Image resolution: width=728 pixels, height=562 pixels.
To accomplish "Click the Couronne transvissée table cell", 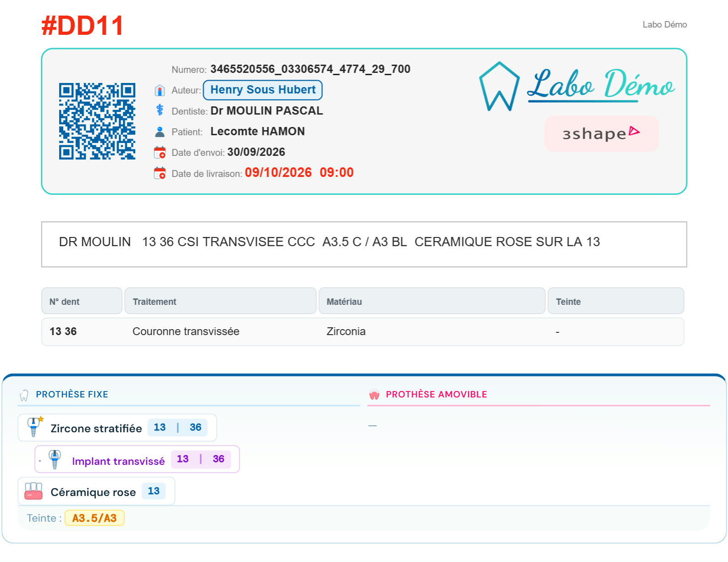I will click(x=186, y=331).
